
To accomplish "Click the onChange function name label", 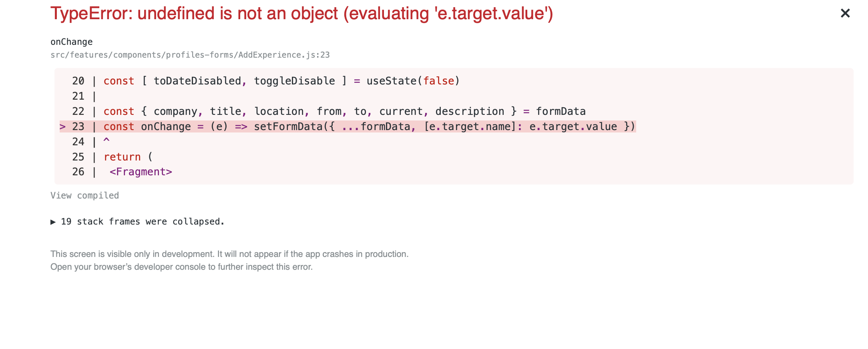I will tap(71, 41).
